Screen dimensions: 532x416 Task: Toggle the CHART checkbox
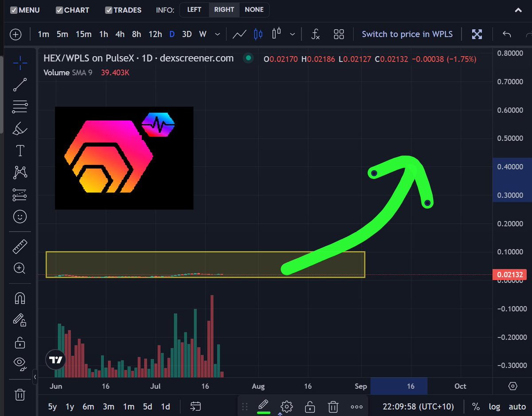point(59,10)
